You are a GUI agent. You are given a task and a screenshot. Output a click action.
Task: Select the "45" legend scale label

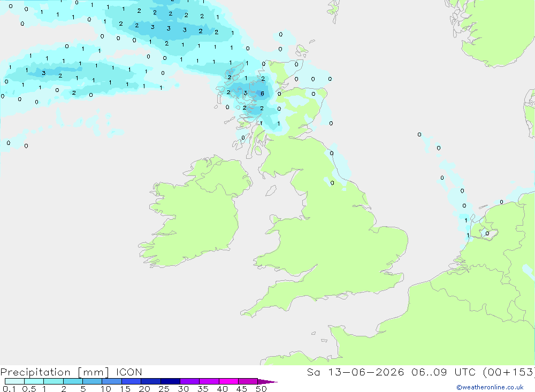242,389
